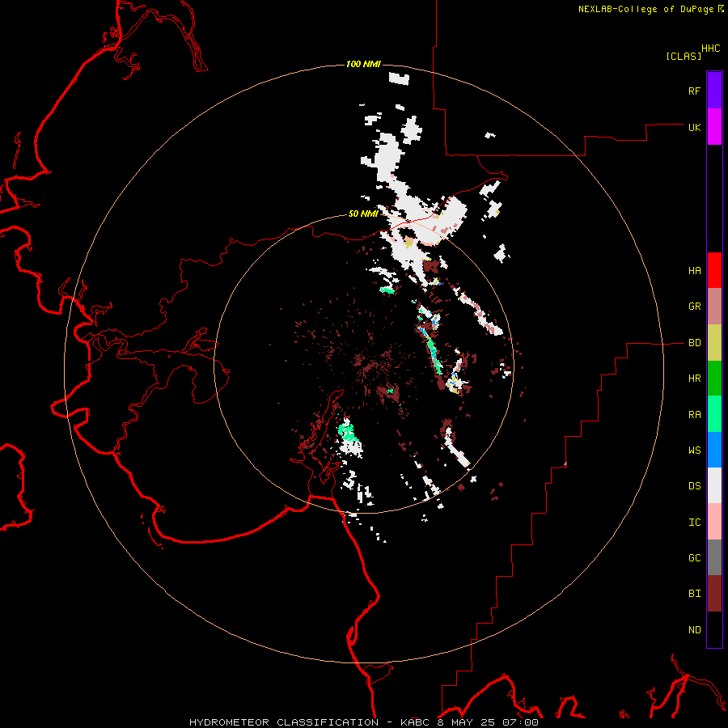Viewport: 728px width, 728px height.
Task: Click the WS blue legend swatch
Action: [714, 450]
